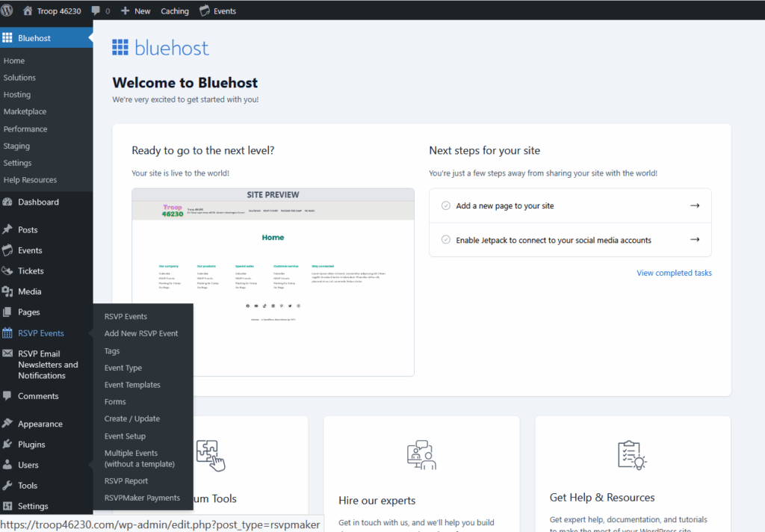
Task: Select RSVP Events in the flyout submenu
Action: click(x=126, y=316)
